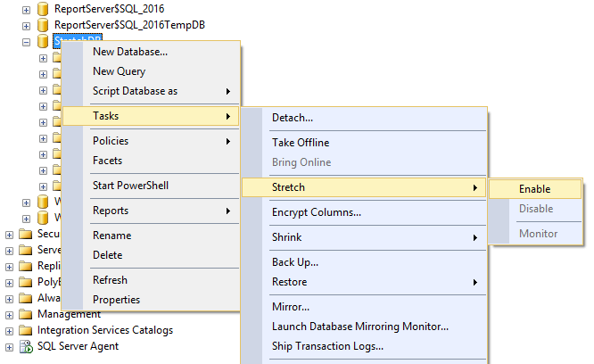Click the Integration Services Catalogs folder icon

click(x=25, y=331)
